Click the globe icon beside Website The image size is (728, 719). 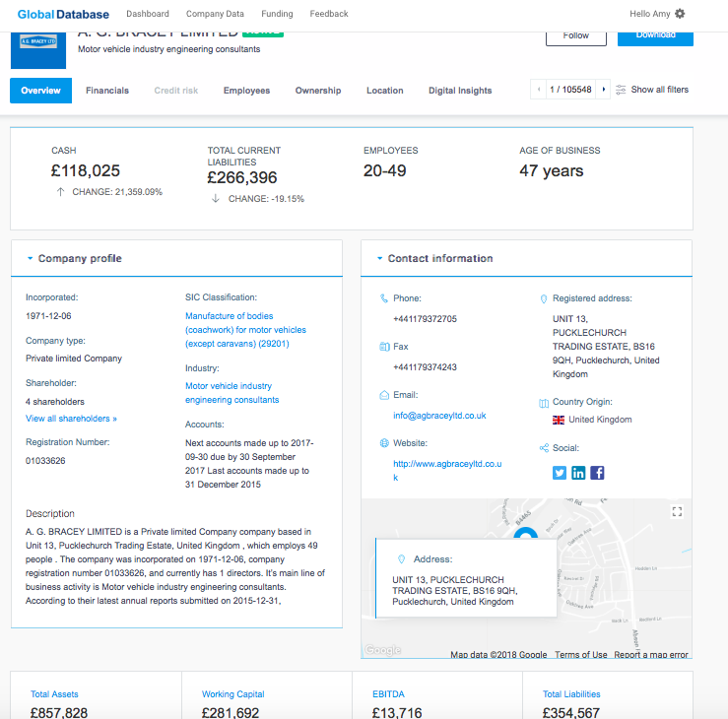pyautogui.click(x=384, y=443)
